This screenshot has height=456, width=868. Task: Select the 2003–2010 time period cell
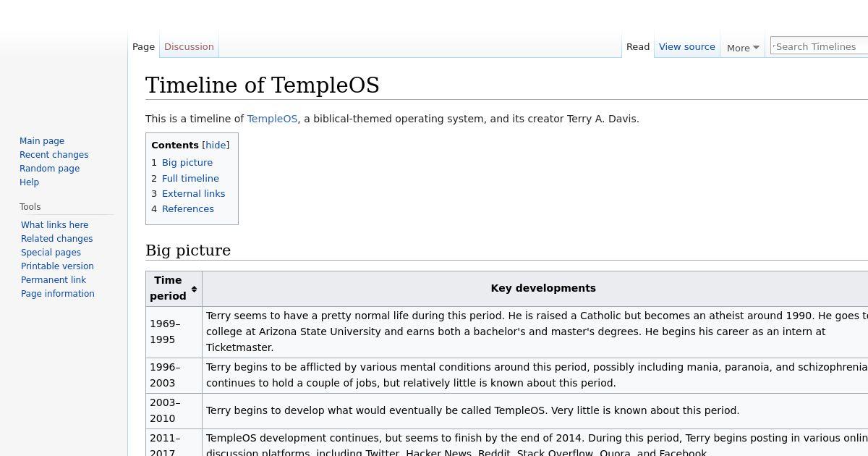174,410
